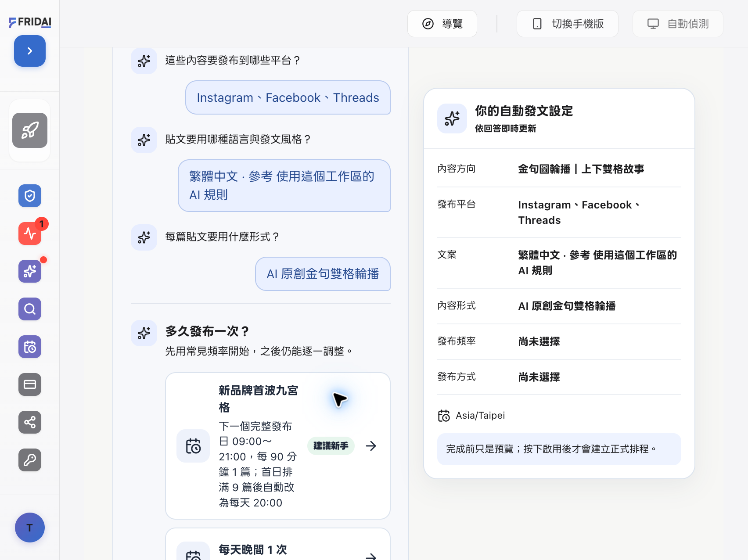
Task: Click the arrow on 每天晚間 1 次 card
Action: tap(371, 556)
